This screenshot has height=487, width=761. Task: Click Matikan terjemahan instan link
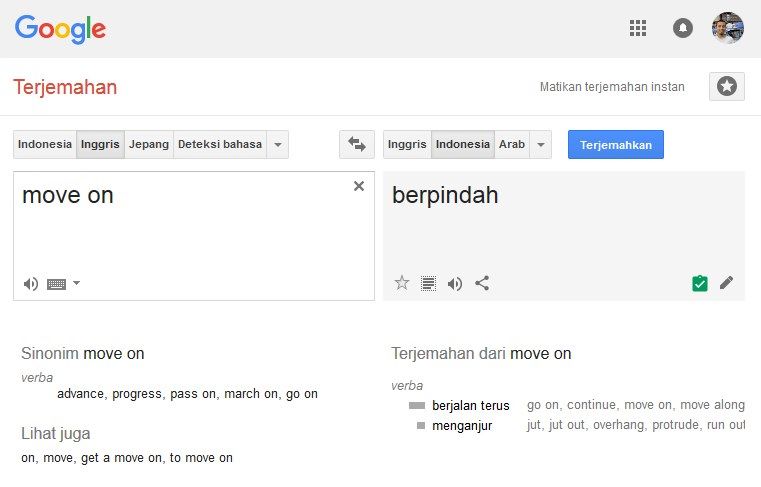pos(612,87)
